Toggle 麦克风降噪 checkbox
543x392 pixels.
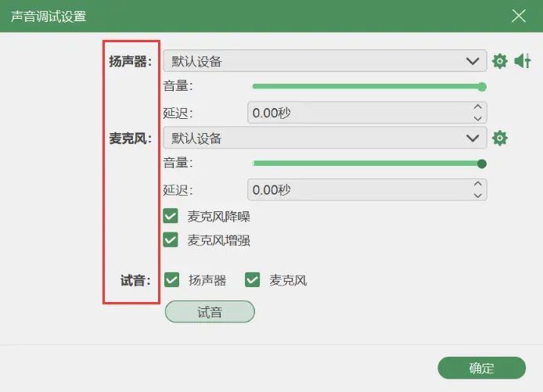[x=171, y=216]
